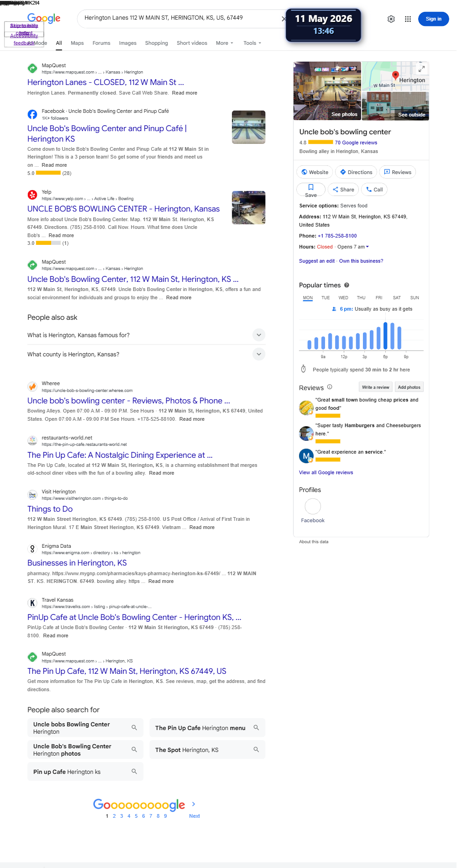Open the Reviews button in the knowledge panel

pyautogui.click(x=398, y=172)
